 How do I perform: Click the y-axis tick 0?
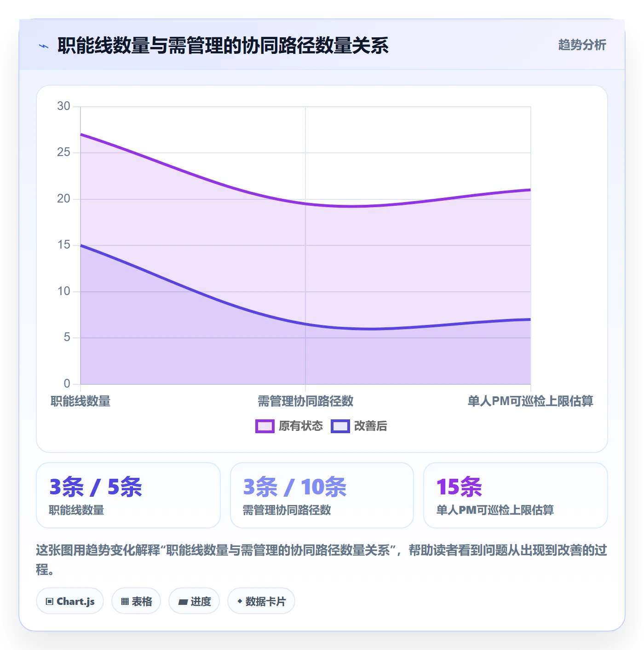point(67,383)
